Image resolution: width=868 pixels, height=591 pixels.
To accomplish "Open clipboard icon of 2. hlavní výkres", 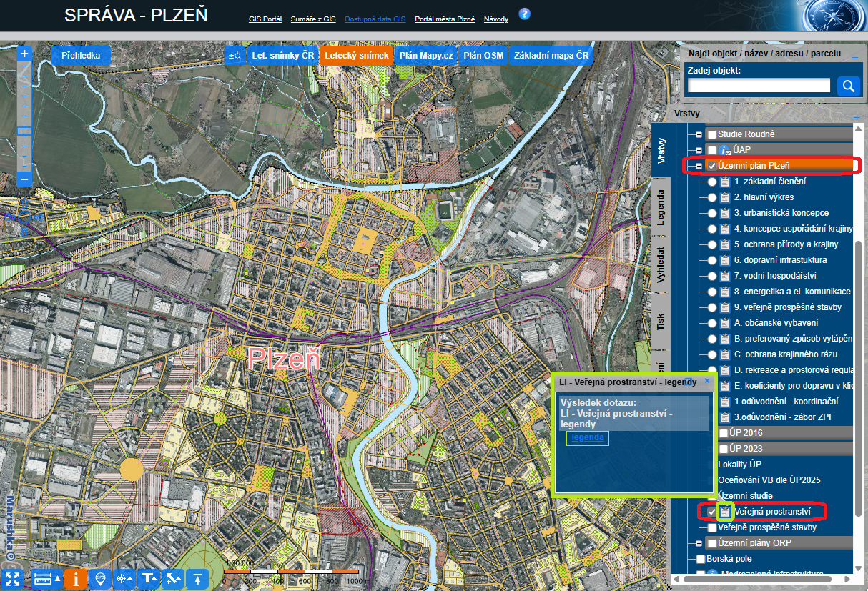I will click(x=724, y=197).
